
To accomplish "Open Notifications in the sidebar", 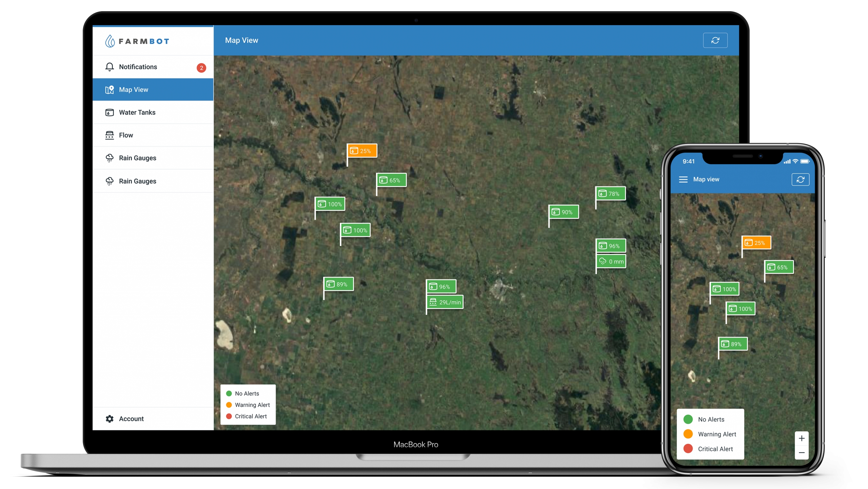I will coord(153,67).
